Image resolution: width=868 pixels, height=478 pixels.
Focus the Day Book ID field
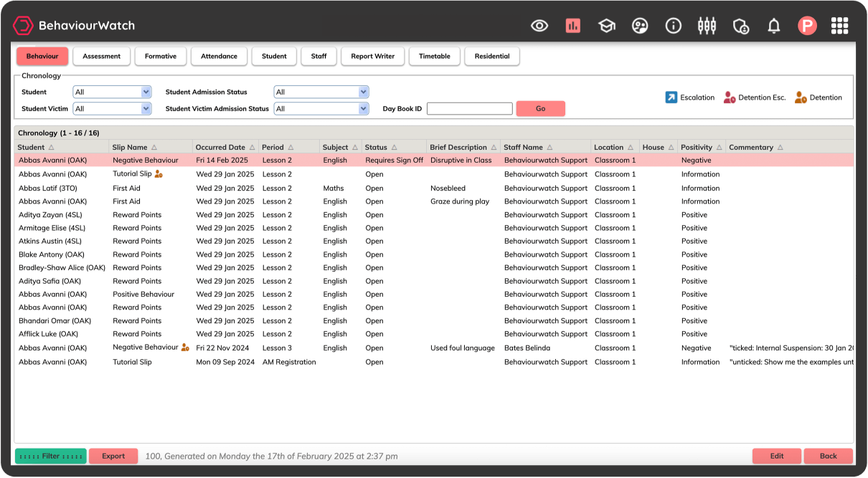(x=470, y=109)
